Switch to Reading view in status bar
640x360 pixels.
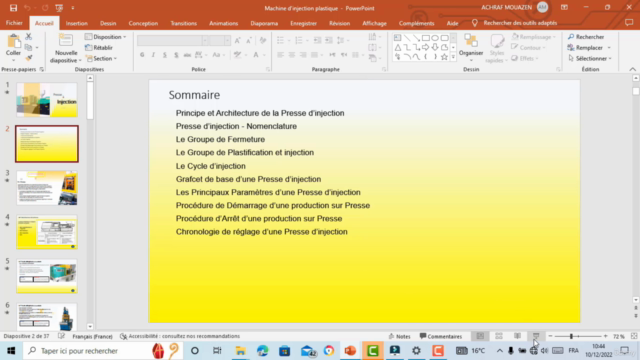click(518, 336)
